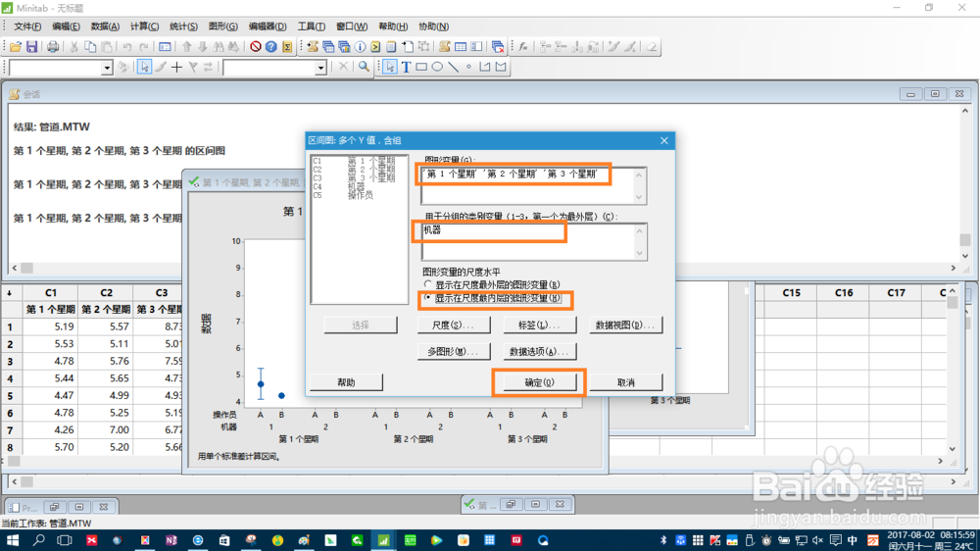Open the 计算(C) menu
Image resolution: width=980 pixels, height=551 pixels.
pyautogui.click(x=144, y=26)
